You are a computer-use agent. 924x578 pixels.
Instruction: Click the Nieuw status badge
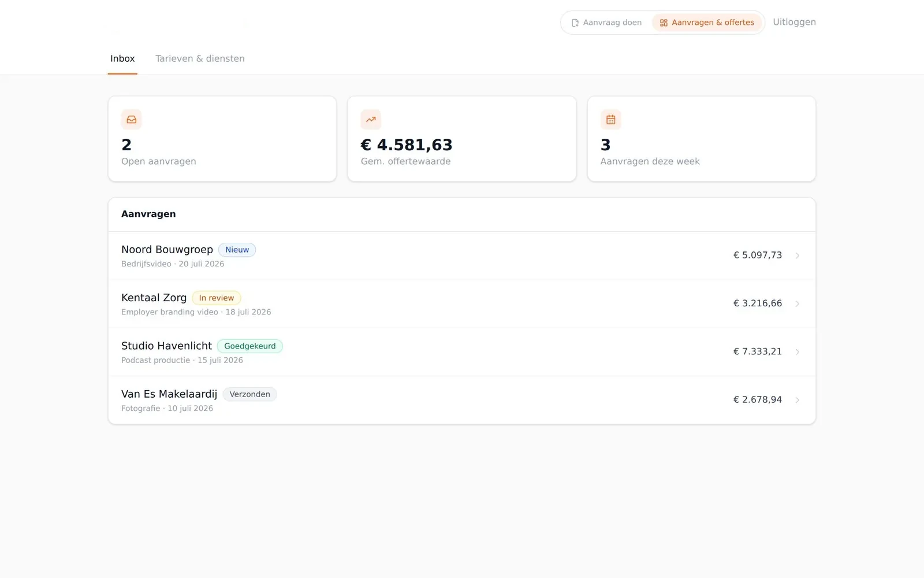point(237,250)
